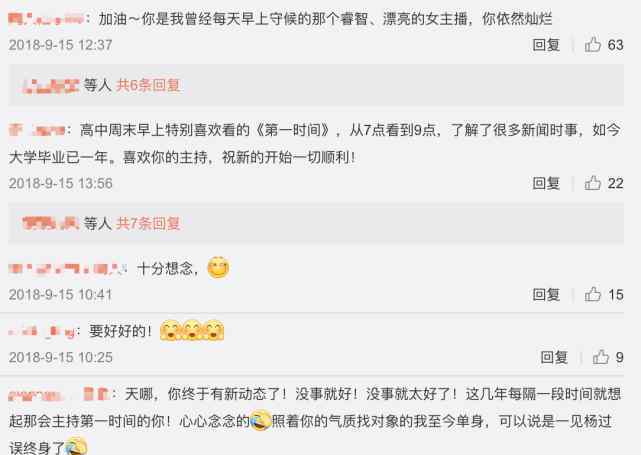Open username of 天哪 comment author

tap(58, 394)
